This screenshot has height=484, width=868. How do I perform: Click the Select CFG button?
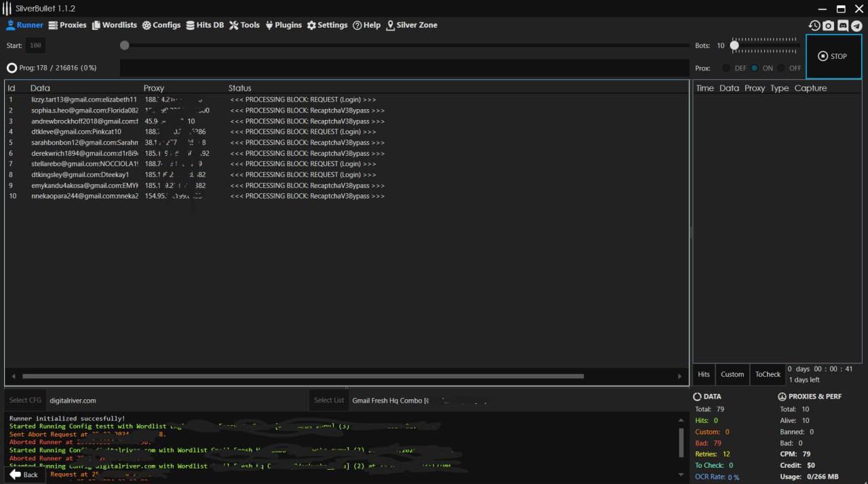[x=25, y=400]
